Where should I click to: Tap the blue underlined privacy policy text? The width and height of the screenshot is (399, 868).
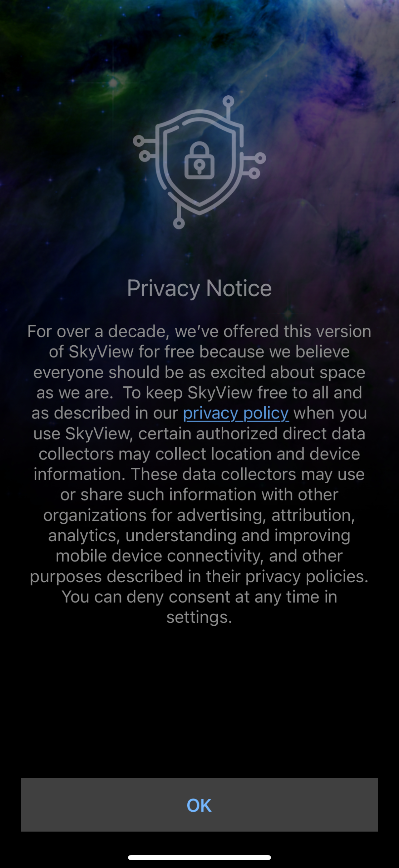pyautogui.click(x=235, y=413)
